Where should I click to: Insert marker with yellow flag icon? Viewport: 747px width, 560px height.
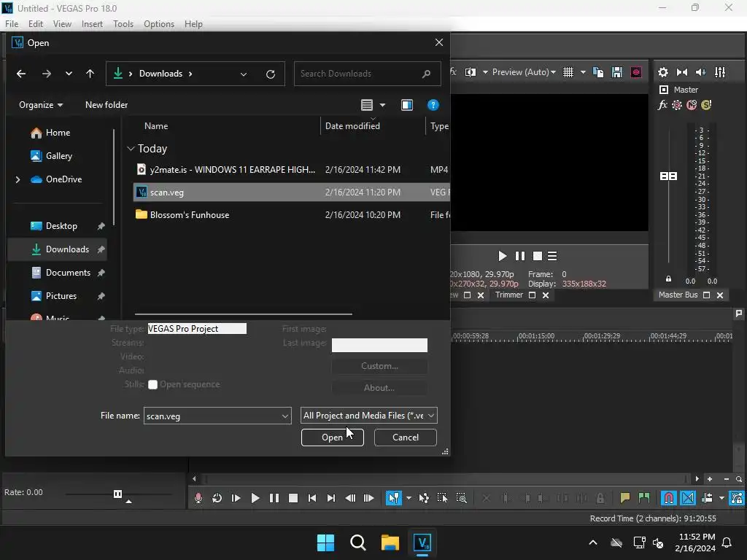(624, 498)
